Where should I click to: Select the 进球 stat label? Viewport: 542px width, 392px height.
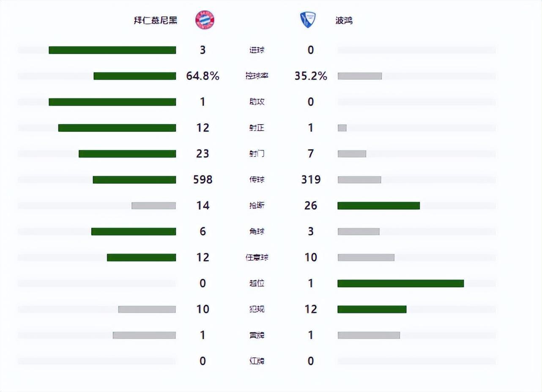[x=257, y=50]
